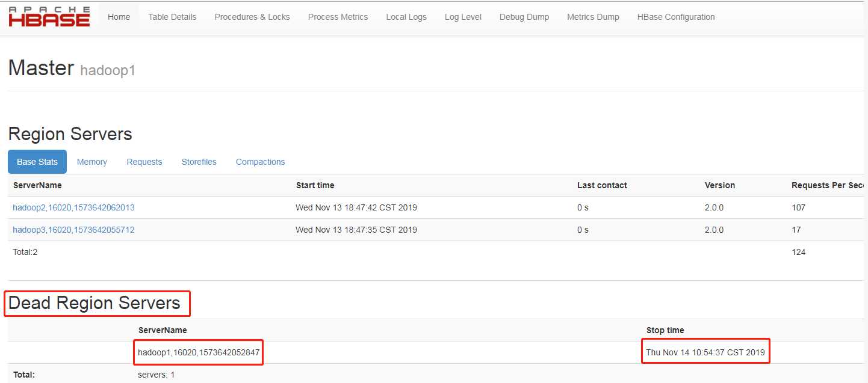Click the Master hadoop1 heading

coord(72,69)
